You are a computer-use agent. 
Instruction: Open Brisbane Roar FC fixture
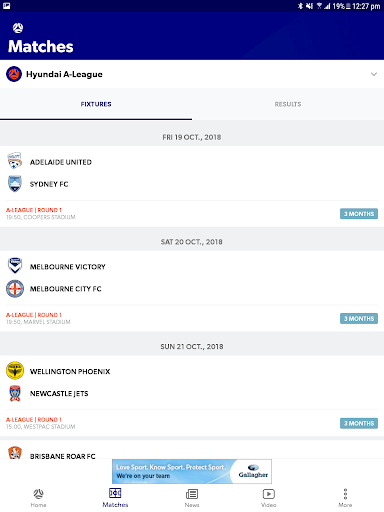(192, 454)
